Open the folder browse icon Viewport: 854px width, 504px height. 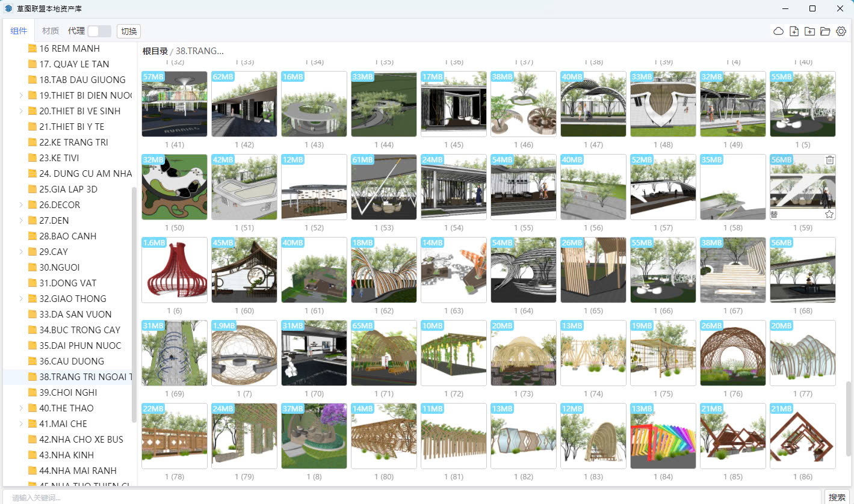pyautogui.click(x=825, y=31)
